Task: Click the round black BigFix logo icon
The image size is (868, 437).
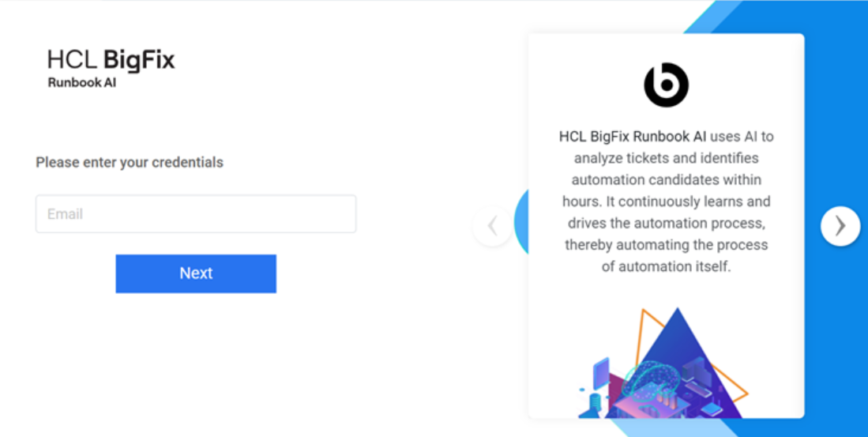Action: 666,85
